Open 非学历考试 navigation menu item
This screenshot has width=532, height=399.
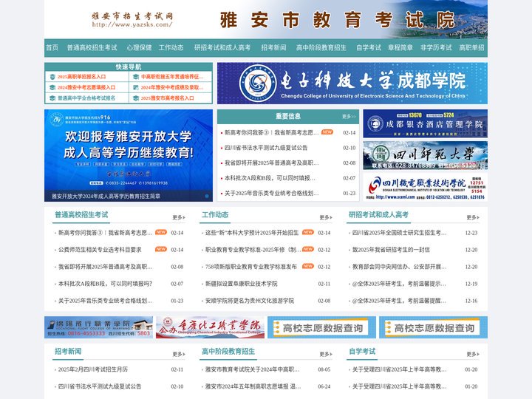tap(436, 47)
